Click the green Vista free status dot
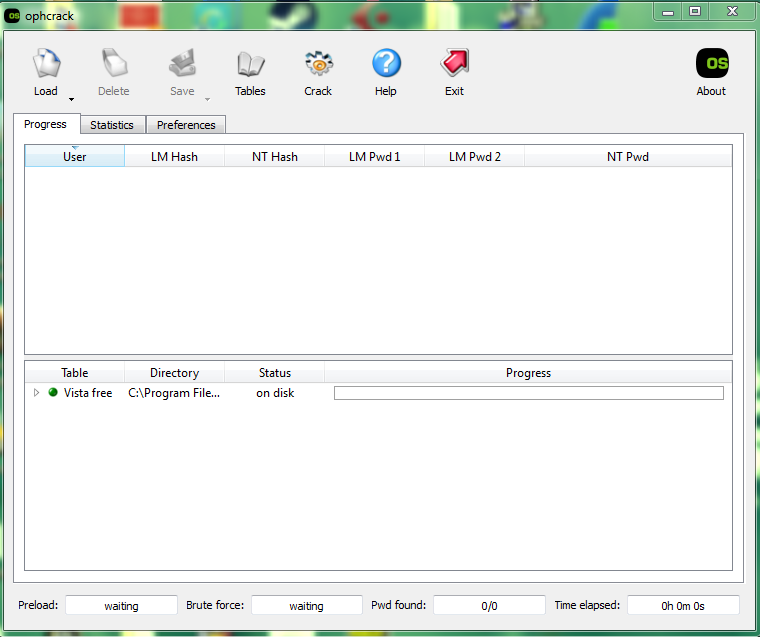 (x=53, y=393)
